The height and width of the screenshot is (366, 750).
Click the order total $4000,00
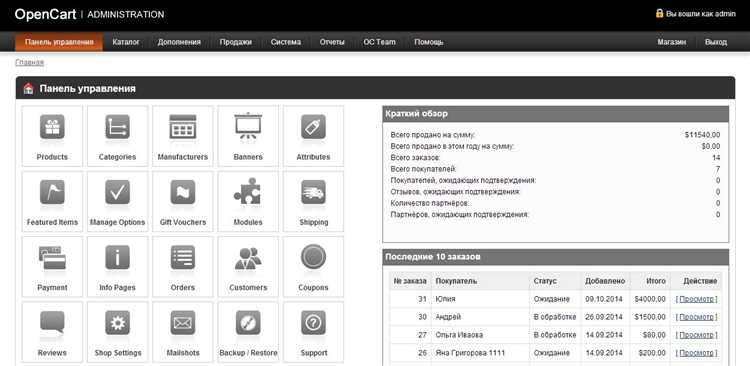click(650, 299)
